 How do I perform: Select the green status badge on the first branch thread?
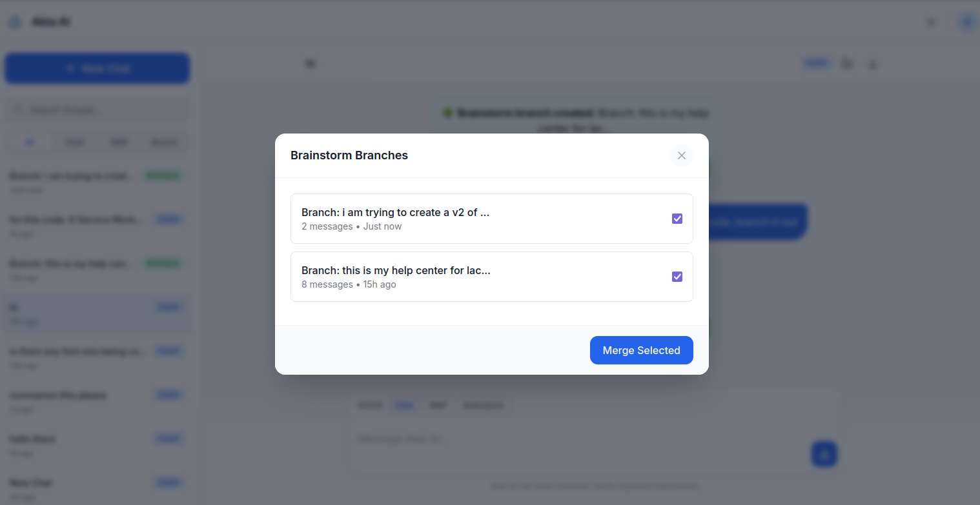tap(163, 175)
